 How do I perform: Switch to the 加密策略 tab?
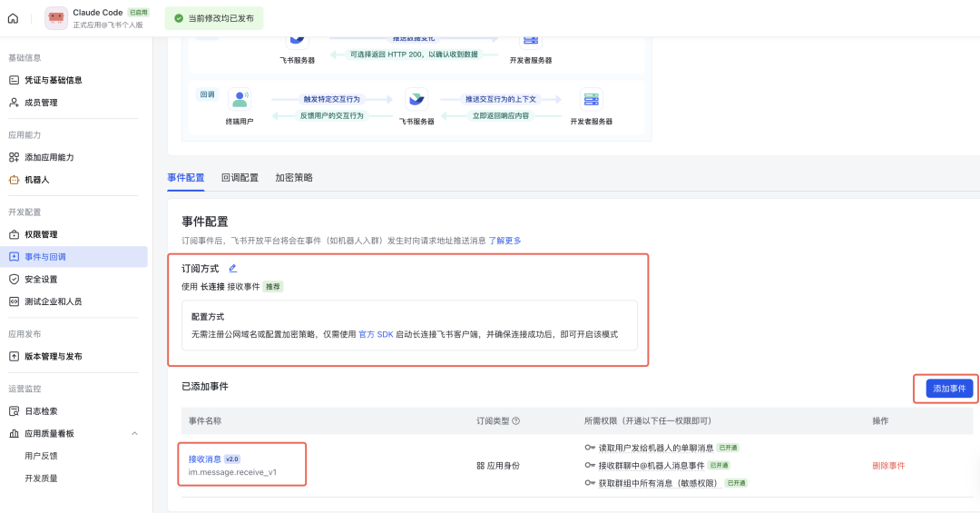pos(294,178)
